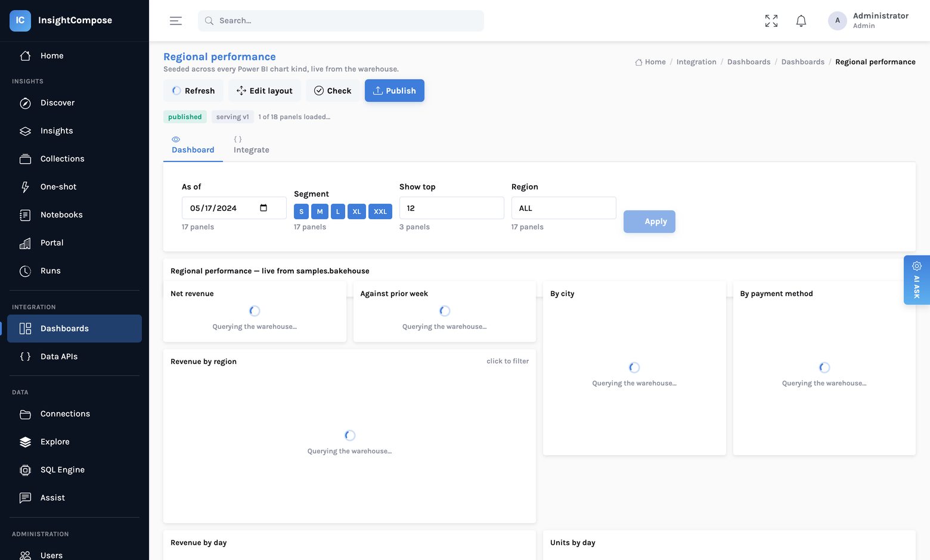Open Collections in the sidebar
This screenshot has width=930, height=560.
75,159
